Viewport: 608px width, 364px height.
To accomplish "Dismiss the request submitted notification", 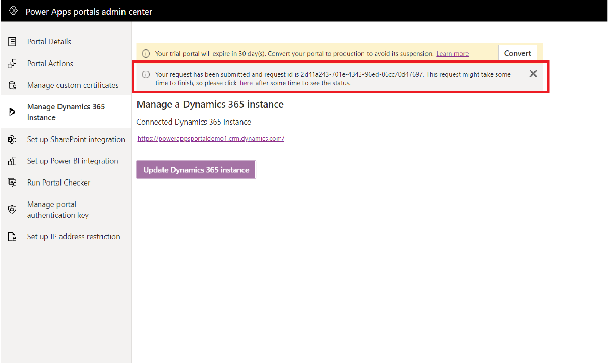I will 533,74.
